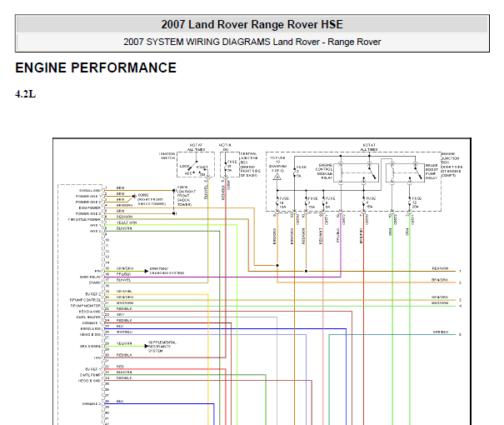Click the SRS SIGNAL pin label
This screenshot has width=504, height=425.
90,346
